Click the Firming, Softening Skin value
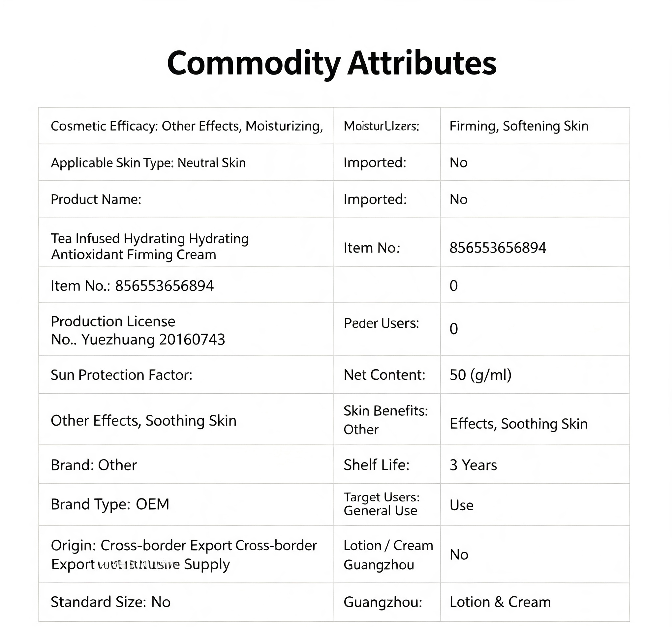672x627 pixels. click(x=519, y=126)
